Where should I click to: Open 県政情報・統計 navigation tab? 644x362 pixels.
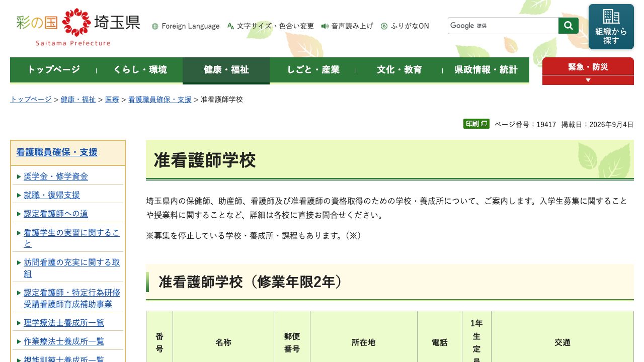coord(486,70)
